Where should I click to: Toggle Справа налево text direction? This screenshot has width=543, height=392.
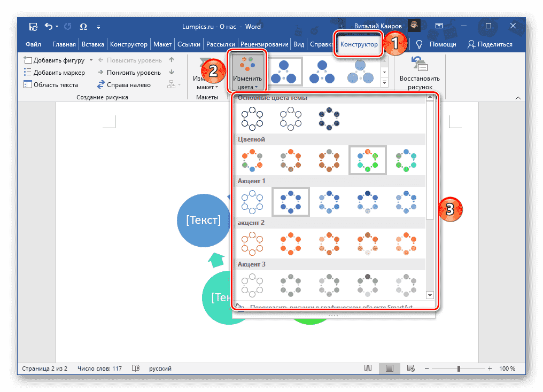[x=101, y=84]
